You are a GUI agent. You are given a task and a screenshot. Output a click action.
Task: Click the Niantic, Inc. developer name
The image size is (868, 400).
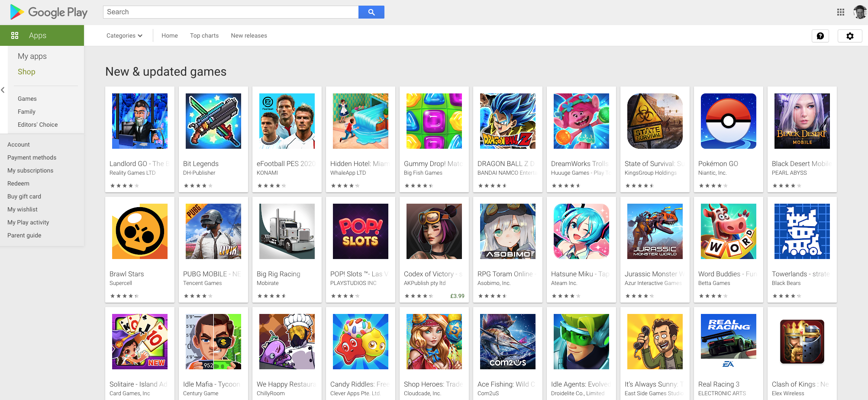713,173
